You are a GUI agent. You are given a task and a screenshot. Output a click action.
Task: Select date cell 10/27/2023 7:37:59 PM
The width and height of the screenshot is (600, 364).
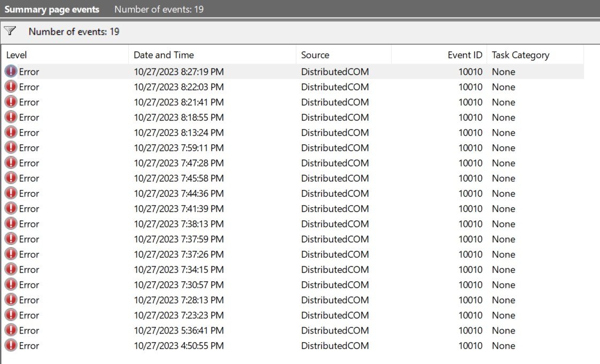coord(178,239)
